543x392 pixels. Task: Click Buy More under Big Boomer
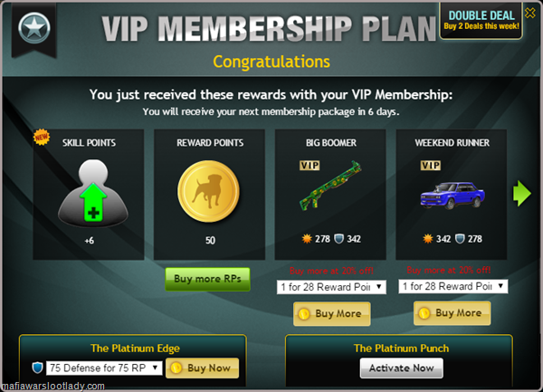[332, 314]
